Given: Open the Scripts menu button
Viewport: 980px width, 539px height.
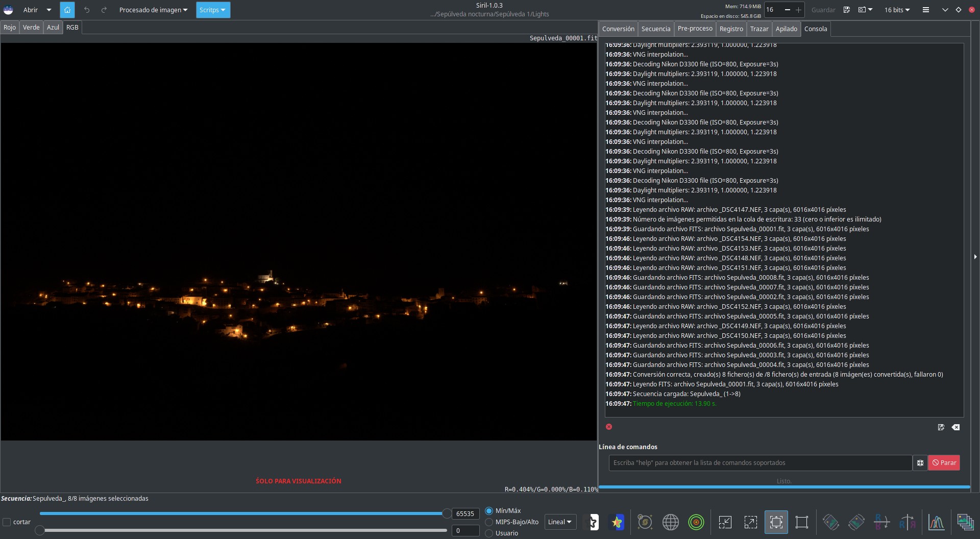Looking at the screenshot, I should (213, 10).
